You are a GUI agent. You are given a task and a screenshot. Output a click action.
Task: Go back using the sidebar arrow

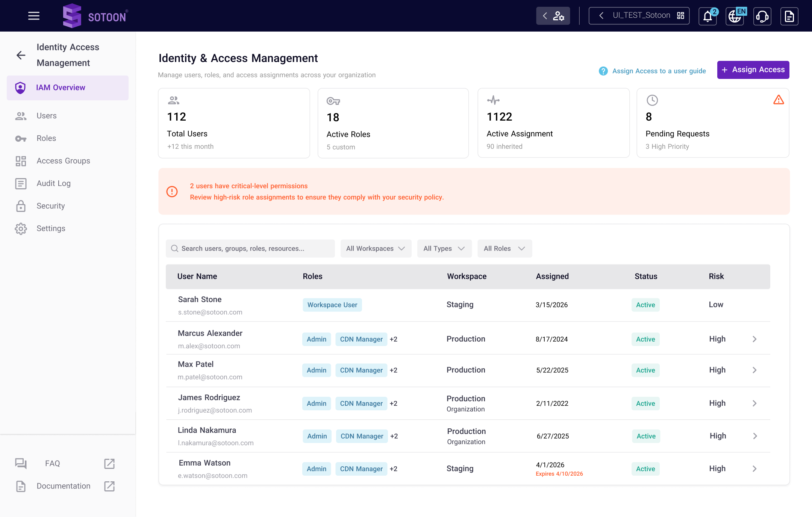tap(21, 55)
